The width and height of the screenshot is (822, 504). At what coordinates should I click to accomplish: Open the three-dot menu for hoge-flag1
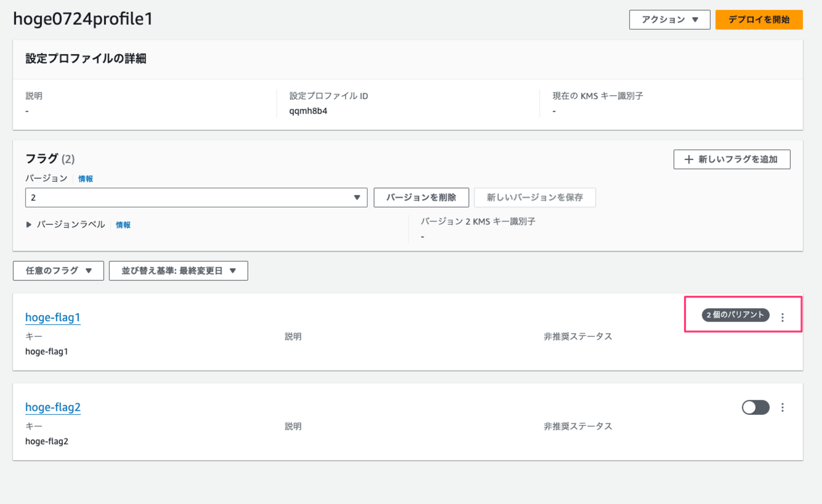[x=783, y=317]
